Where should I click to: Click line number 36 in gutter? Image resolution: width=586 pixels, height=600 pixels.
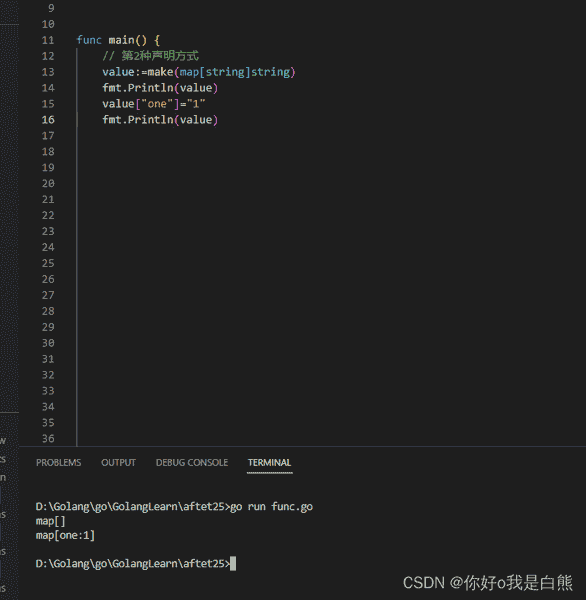click(x=48, y=439)
